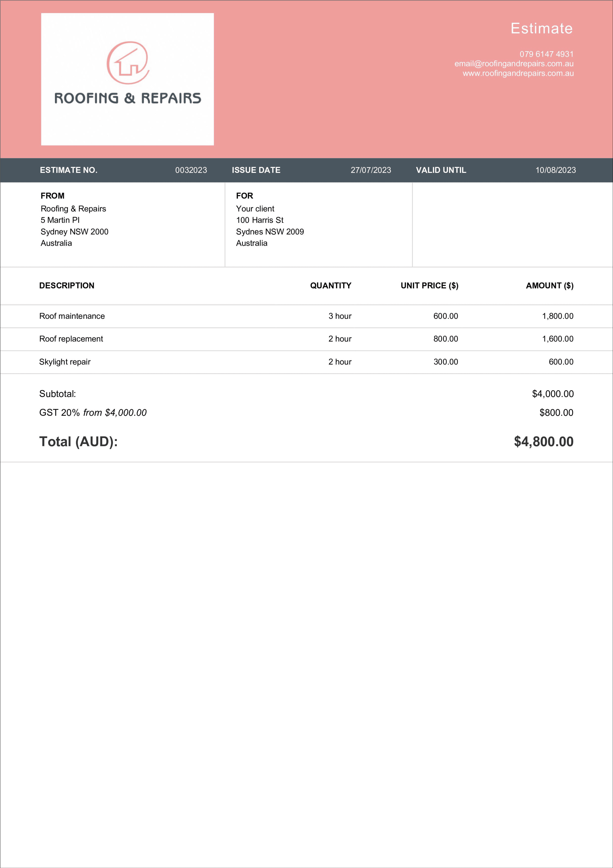Image resolution: width=613 pixels, height=868 pixels.
Task: Click quantity 3 hour for Roof maintenance
Action: click(340, 316)
